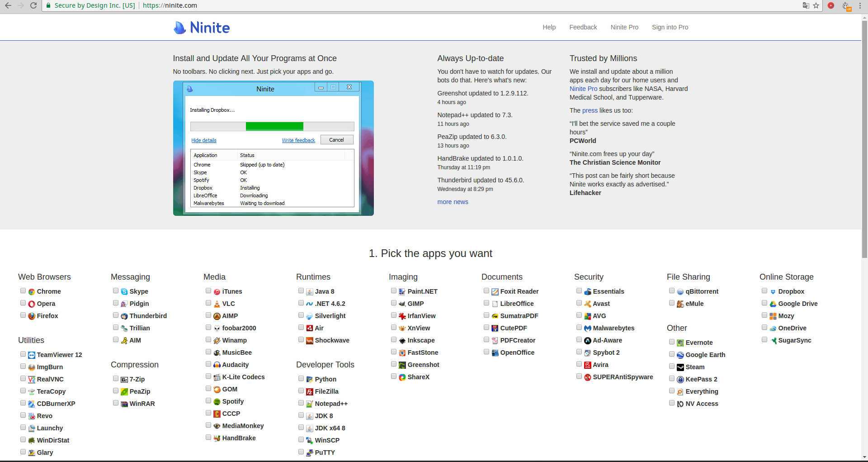Click the TeamViewer 12 icon
This screenshot has width=868, height=462.
[32, 355]
